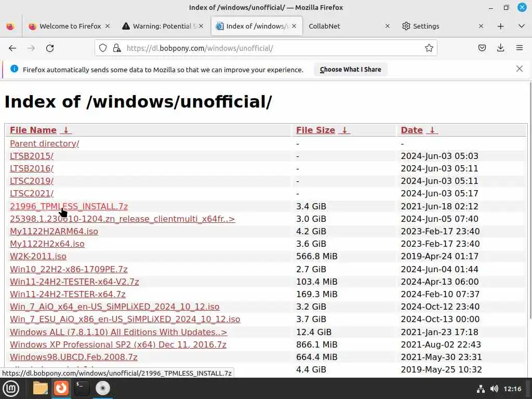Screen dimensions: 532x399
Task: Close the CollabNet tab
Action: tap(388, 26)
